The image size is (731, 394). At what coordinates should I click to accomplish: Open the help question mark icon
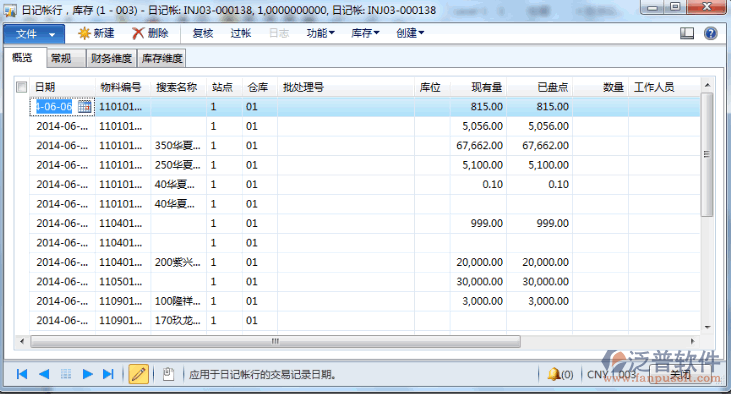pyautogui.click(x=710, y=33)
